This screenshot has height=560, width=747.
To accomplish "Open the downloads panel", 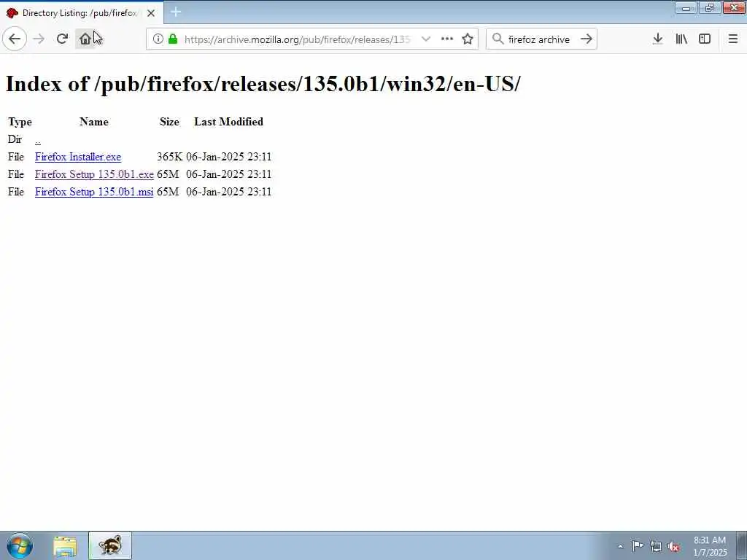I will 657,39.
